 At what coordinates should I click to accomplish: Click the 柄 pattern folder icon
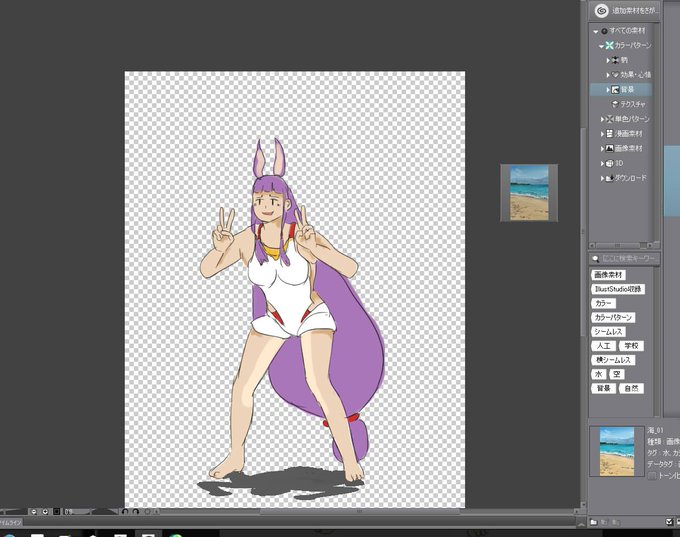[x=615, y=60]
